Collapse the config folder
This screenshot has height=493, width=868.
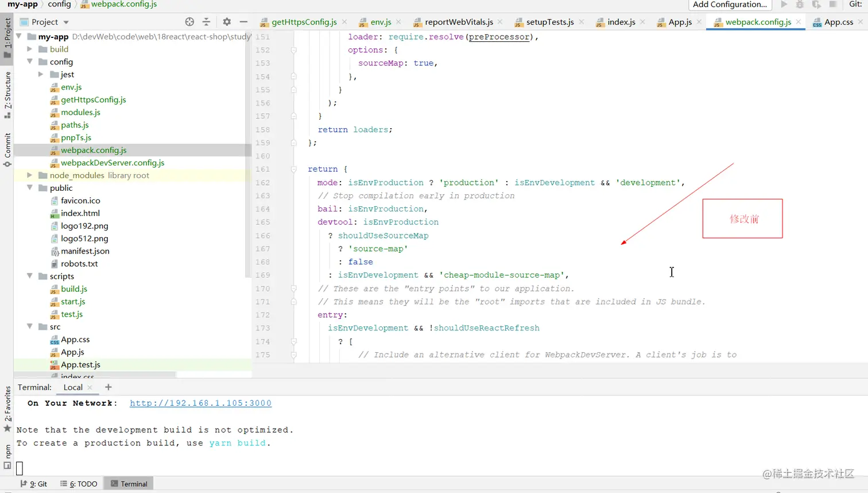point(30,61)
